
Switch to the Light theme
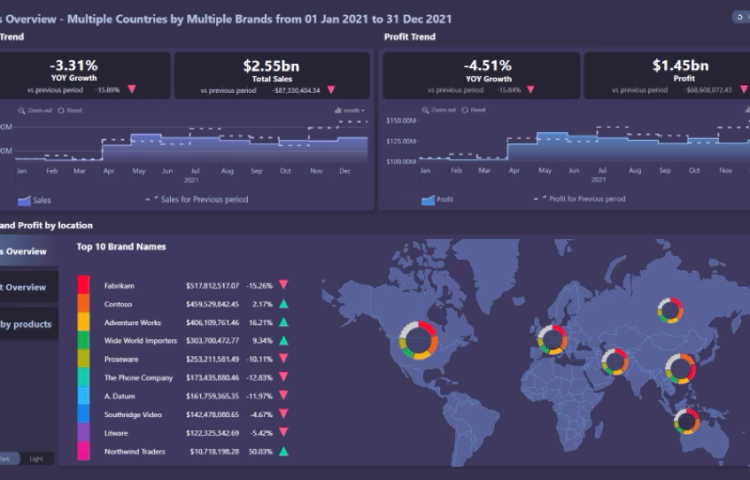click(35, 459)
